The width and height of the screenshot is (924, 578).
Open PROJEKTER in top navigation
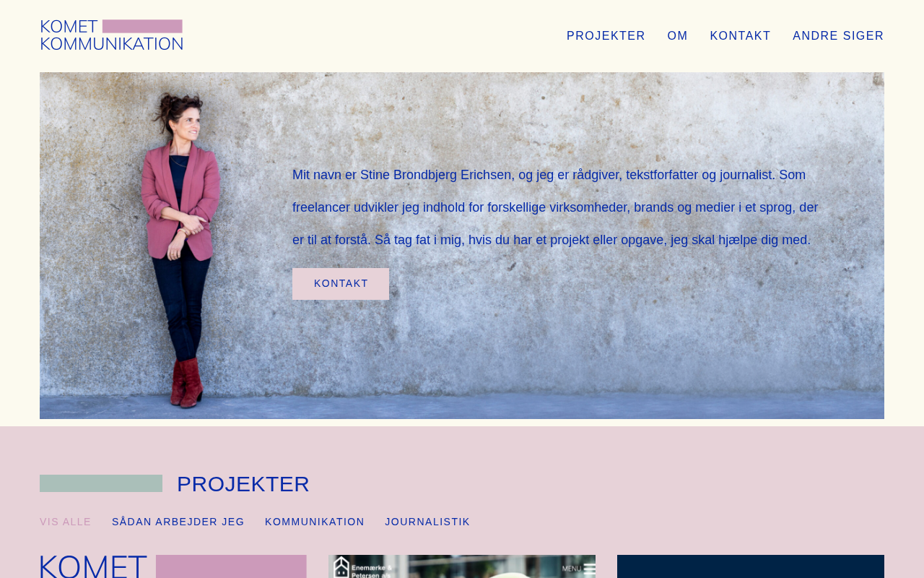[x=606, y=36]
